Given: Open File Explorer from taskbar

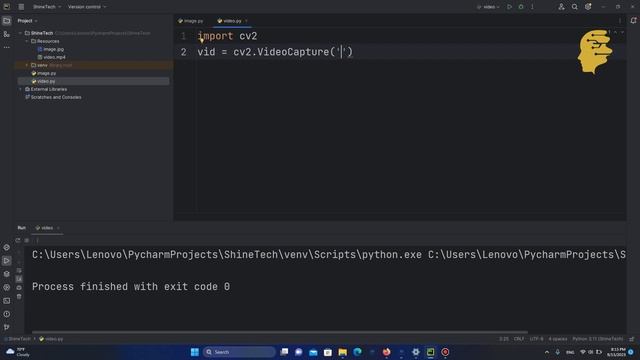Looking at the screenshot, I should 342,352.
